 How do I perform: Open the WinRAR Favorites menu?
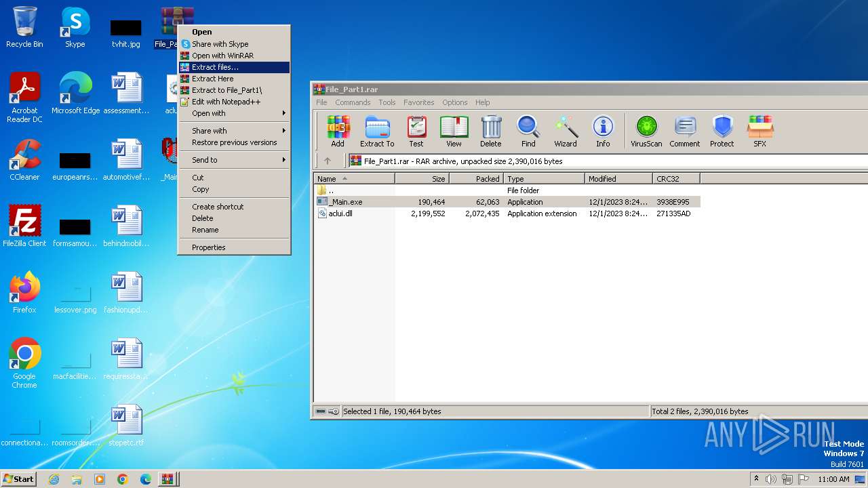pos(419,102)
